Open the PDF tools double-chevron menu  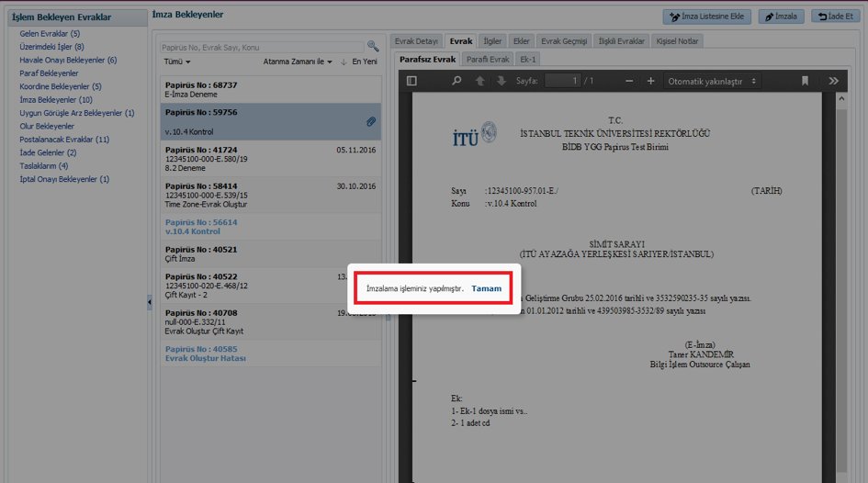[x=833, y=81]
